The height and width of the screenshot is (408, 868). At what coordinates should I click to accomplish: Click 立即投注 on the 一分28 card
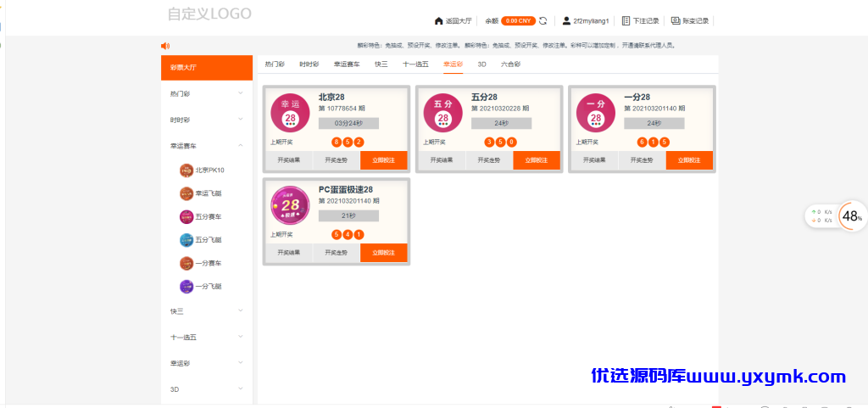point(689,160)
